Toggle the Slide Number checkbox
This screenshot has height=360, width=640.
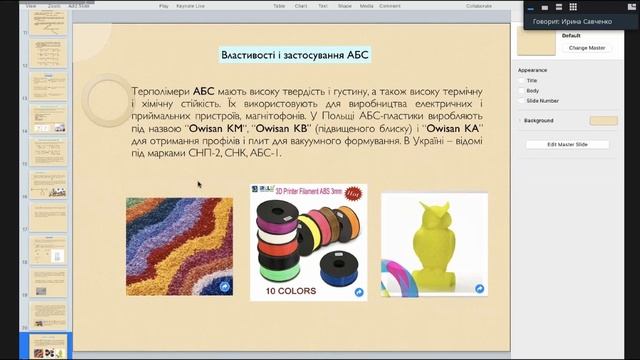521,101
